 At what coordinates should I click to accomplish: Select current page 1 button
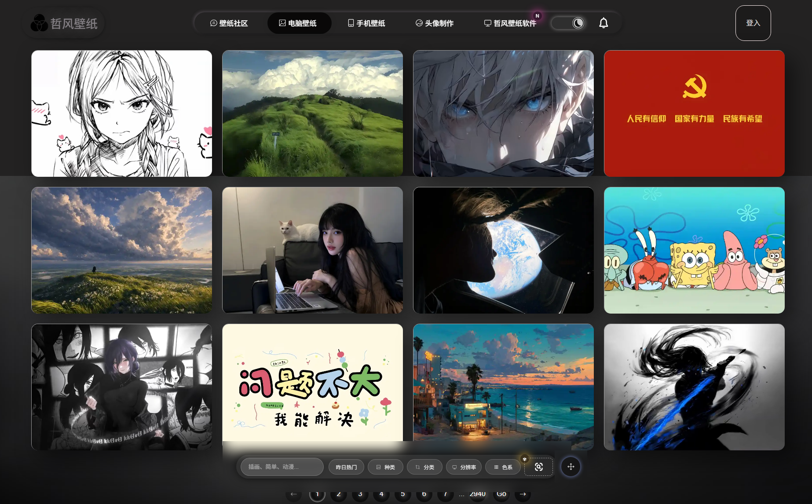tap(317, 494)
